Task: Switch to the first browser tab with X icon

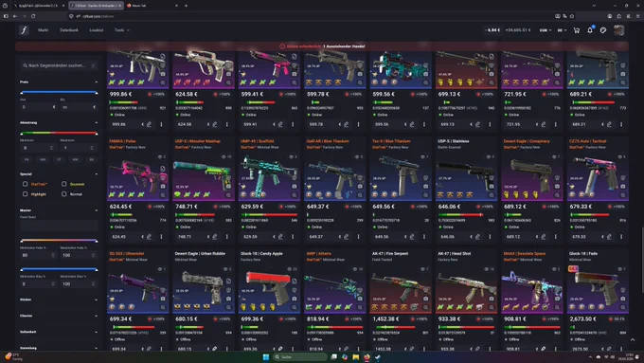Action: click(x=39, y=6)
